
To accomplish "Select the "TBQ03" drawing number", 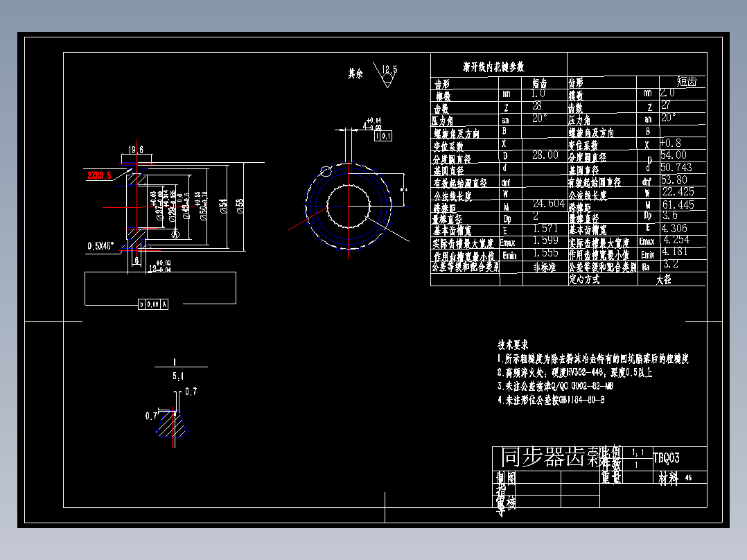I will (666, 459).
